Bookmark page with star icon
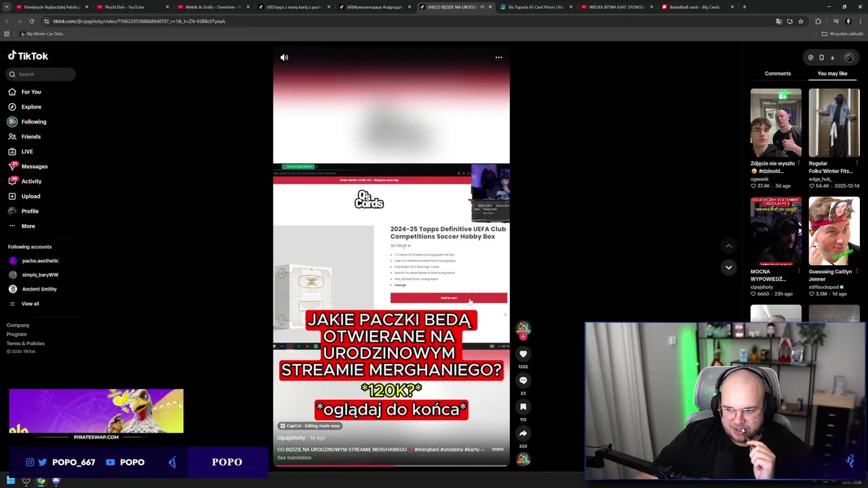Viewport: 868px width, 488px height. click(x=801, y=21)
